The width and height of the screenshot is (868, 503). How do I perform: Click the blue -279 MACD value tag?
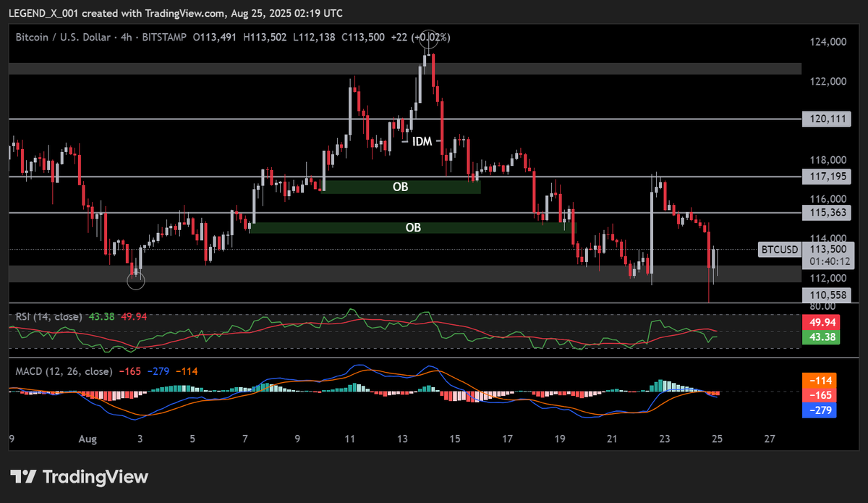[x=820, y=411]
